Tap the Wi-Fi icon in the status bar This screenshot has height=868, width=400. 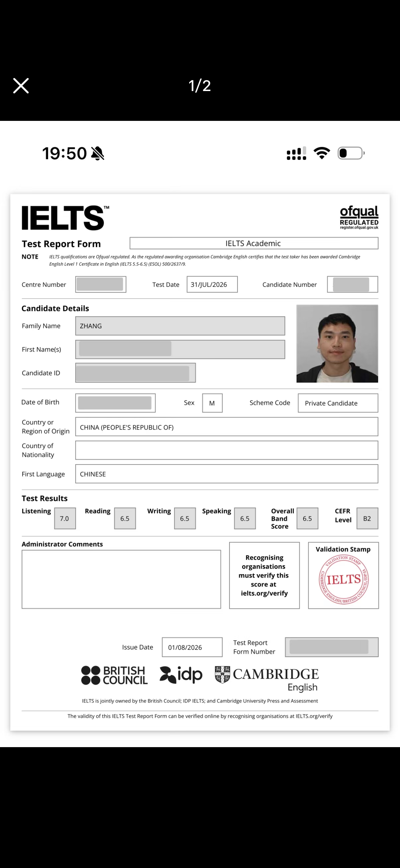click(x=322, y=153)
